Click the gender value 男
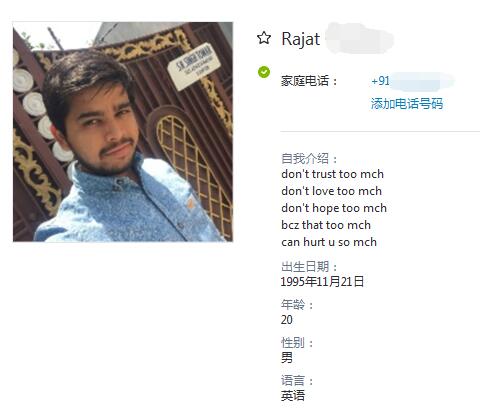480x418 pixels. (287, 358)
